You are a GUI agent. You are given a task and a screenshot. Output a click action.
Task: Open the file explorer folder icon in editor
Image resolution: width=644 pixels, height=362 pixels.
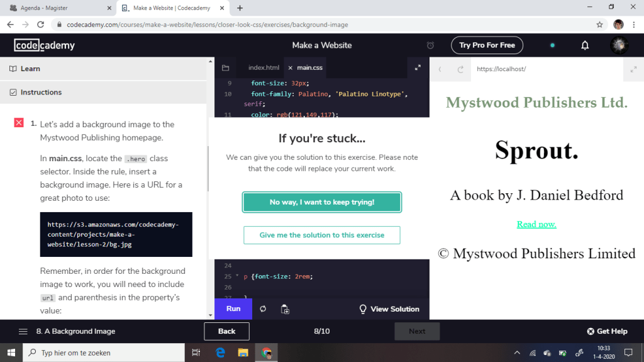pyautogui.click(x=225, y=68)
